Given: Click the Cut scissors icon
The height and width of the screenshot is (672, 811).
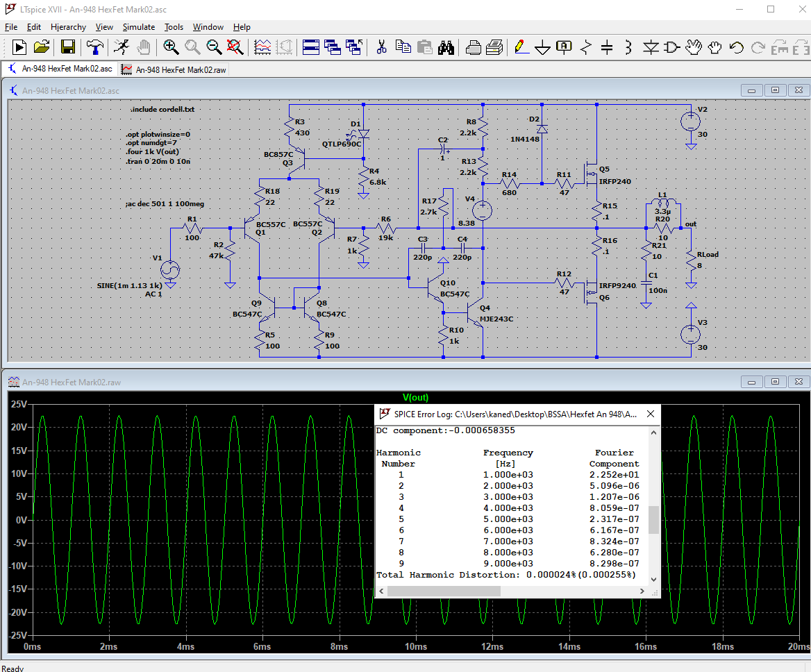Looking at the screenshot, I should 381,47.
